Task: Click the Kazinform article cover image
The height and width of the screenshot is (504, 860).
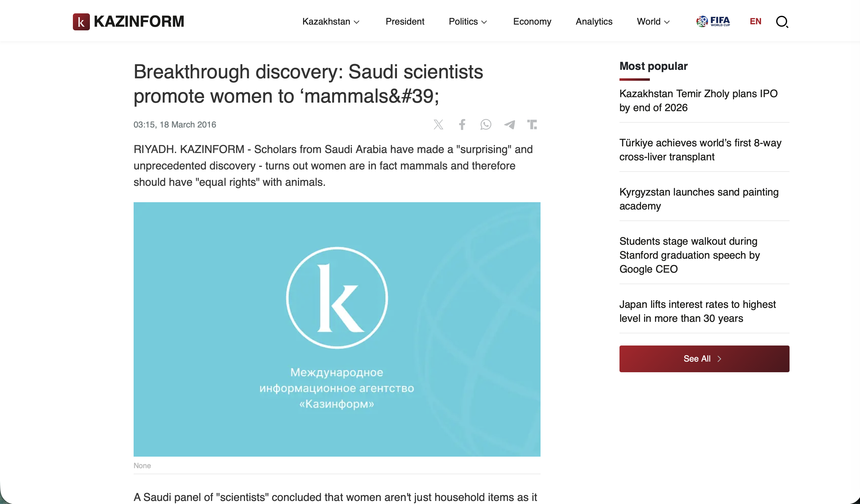Action: (x=337, y=329)
